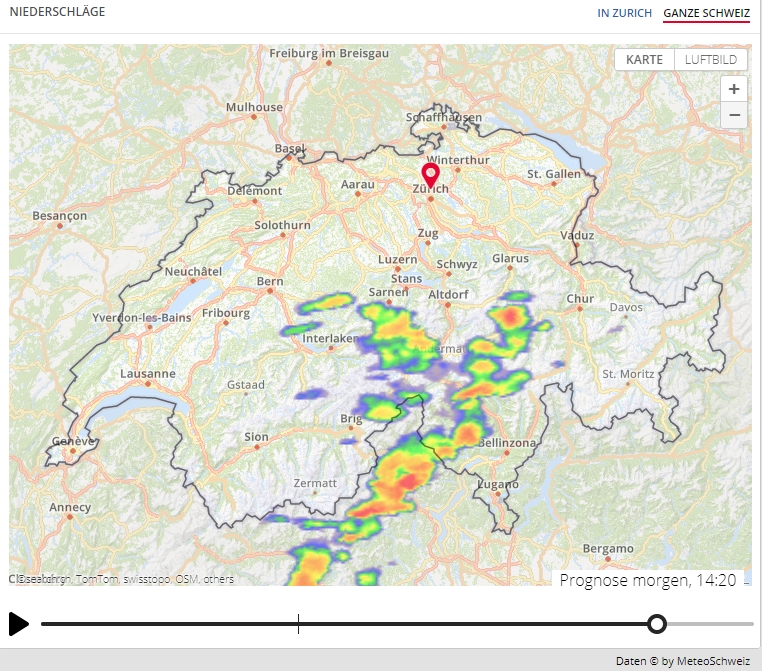This screenshot has height=671, width=762.
Task: Click the Lausanne city label
Action: tap(148, 374)
